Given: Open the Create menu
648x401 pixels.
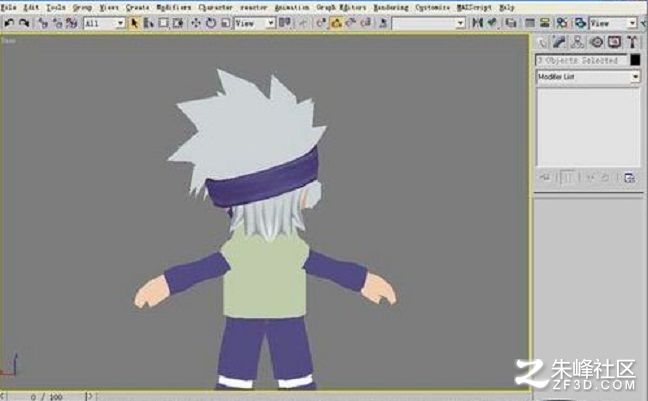Looking at the screenshot, I should (137, 7).
